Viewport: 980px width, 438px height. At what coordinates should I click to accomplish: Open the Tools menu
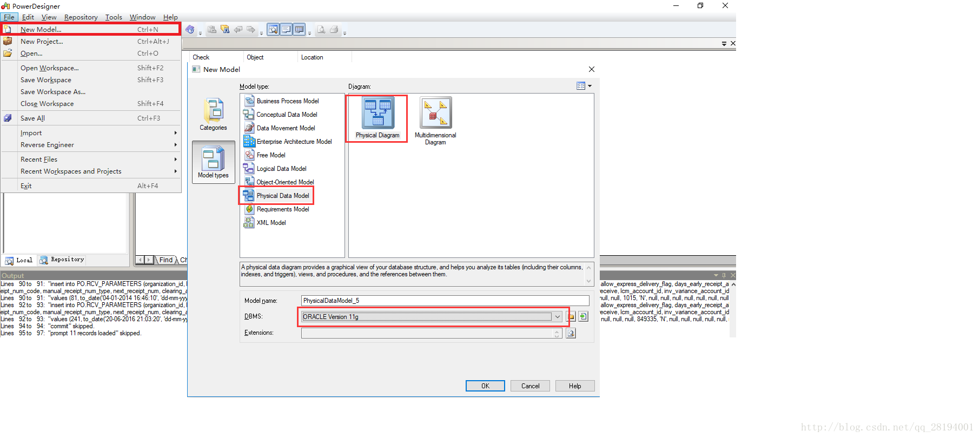114,17
